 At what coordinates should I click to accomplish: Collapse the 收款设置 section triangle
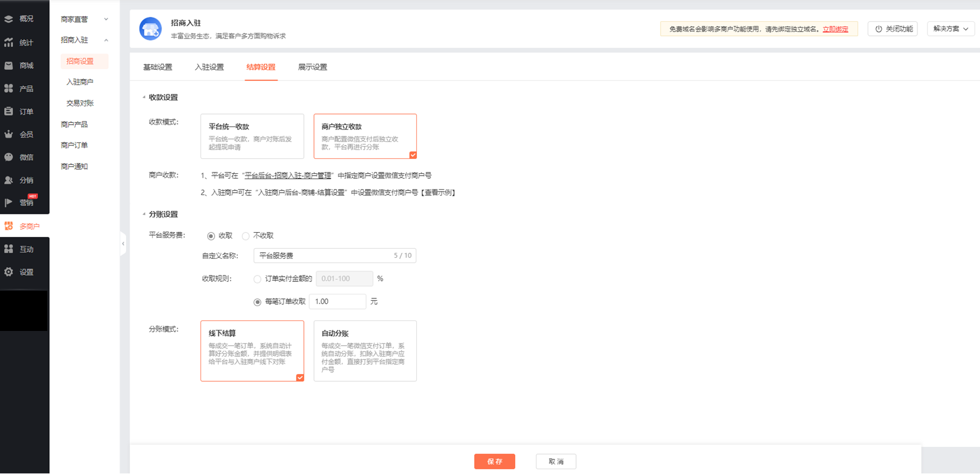(144, 98)
